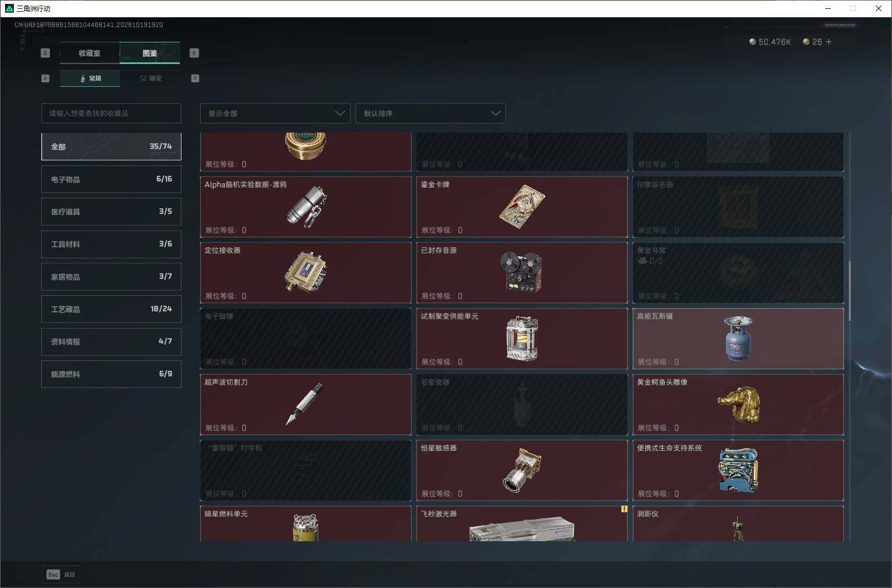
Task: Click the 已封存音源 tape recorder icon
Action: tap(521, 272)
